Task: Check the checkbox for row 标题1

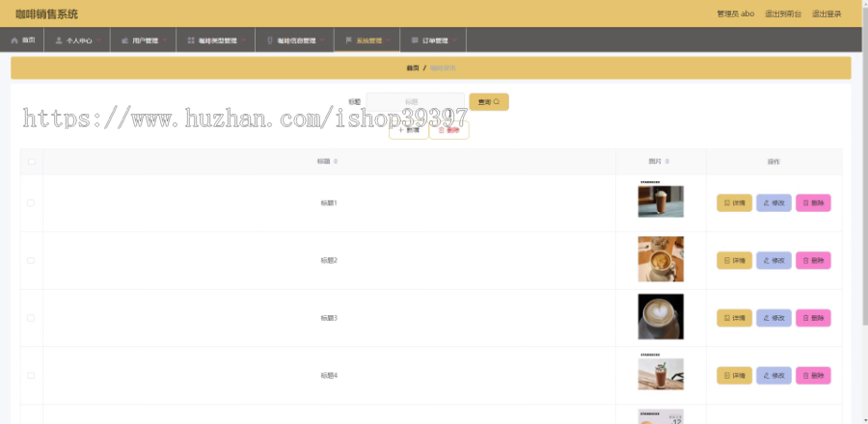Action: (x=31, y=203)
